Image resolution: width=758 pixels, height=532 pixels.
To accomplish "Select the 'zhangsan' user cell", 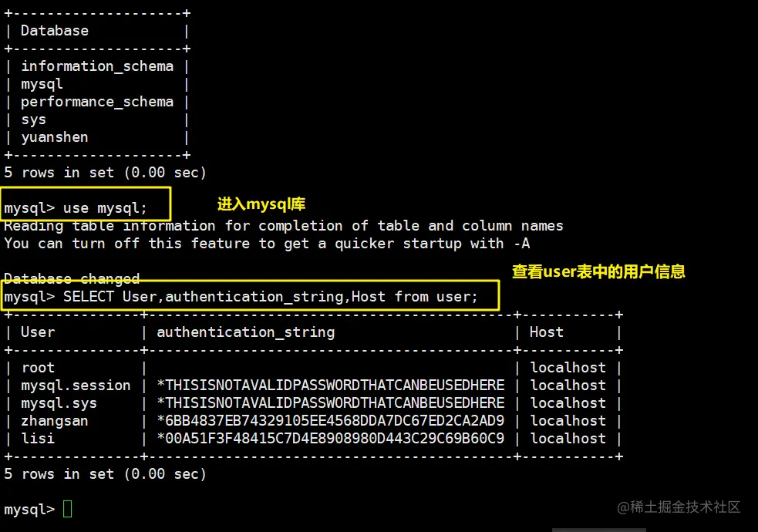I will [55, 421].
